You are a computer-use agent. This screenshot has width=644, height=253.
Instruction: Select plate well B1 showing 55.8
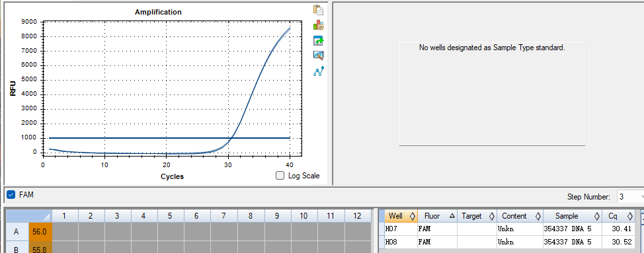tap(40, 247)
